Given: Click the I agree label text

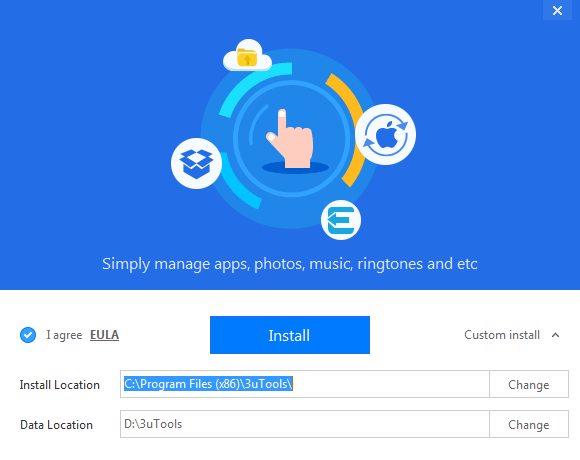Looking at the screenshot, I should (64, 335).
